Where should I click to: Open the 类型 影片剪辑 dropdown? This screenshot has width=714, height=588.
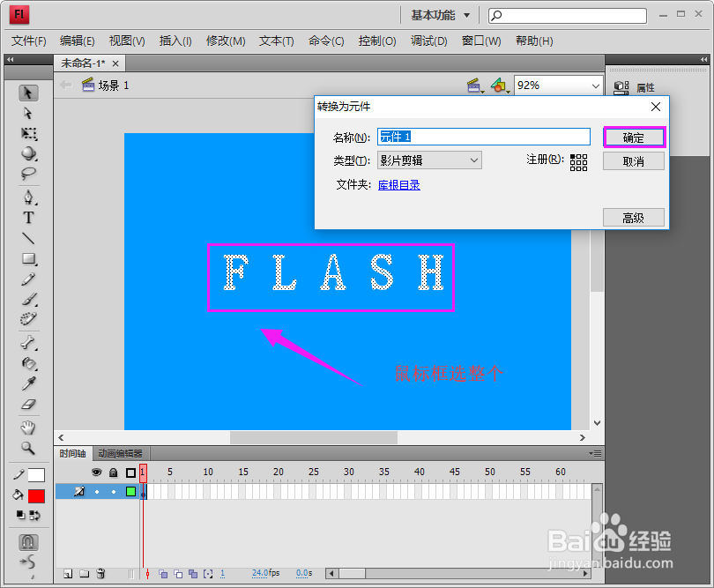(429, 160)
